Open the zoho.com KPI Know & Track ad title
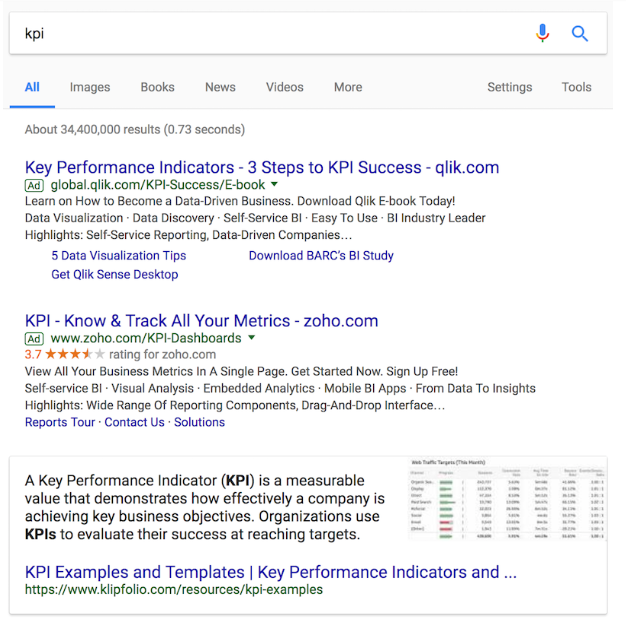626x623 pixels. [x=201, y=321]
